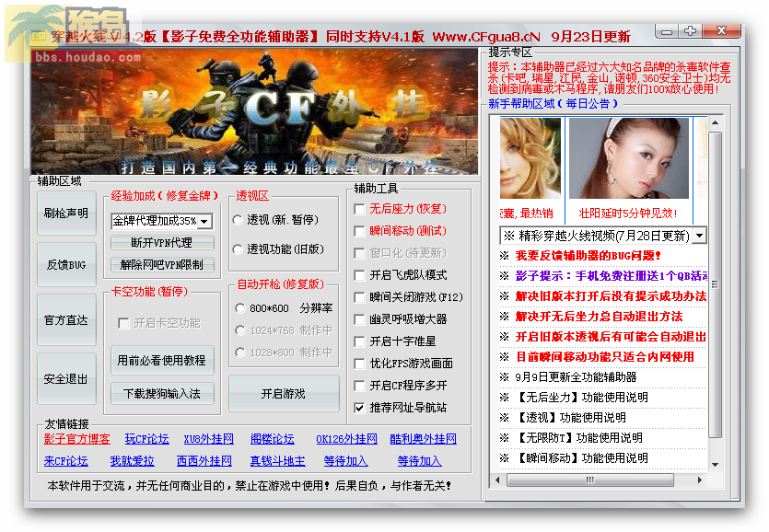The image size is (769, 532).
Task: Click the 开启游戏 button
Action: pos(284,394)
